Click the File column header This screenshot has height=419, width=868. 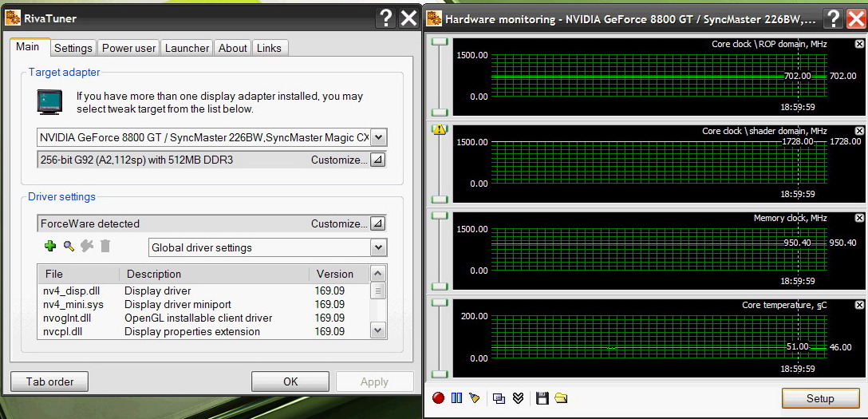(x=79, y=274)
